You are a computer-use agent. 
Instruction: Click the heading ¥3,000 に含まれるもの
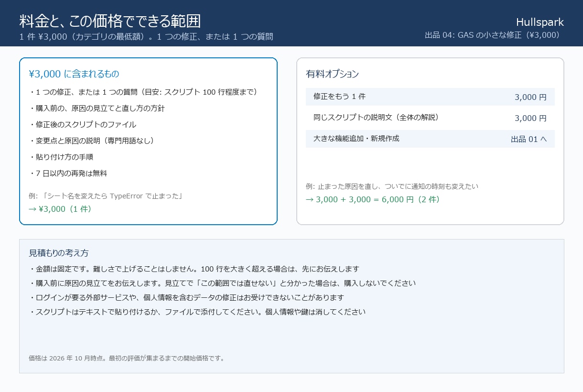pos(74,74)
